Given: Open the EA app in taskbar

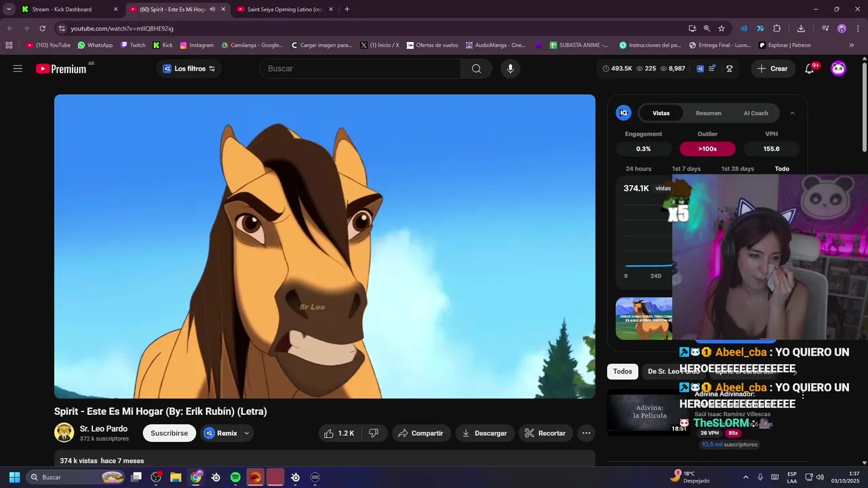Looking at the screenshot, I should coord(255,477).
